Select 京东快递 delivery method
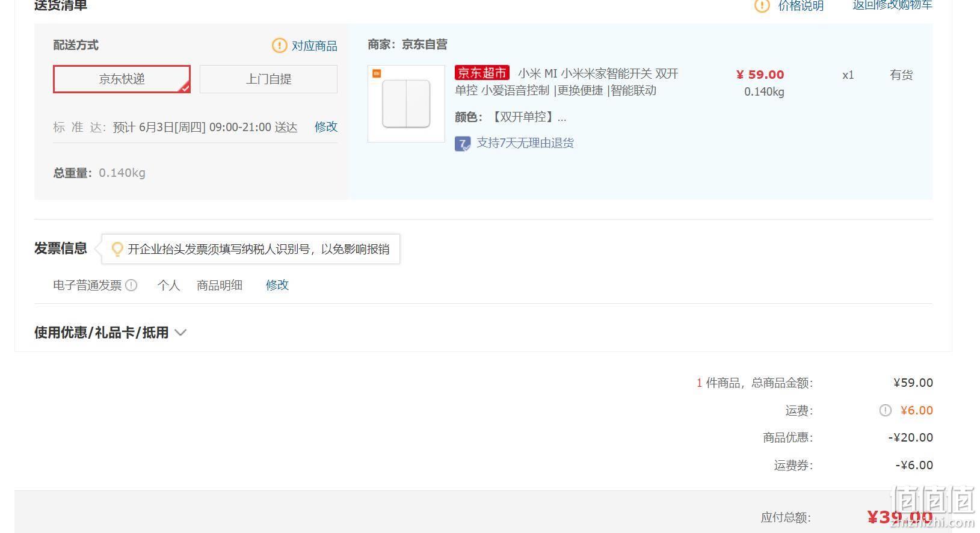Image resolution: width=980 pixels, height=533 pixels. [x=122, y=79]
